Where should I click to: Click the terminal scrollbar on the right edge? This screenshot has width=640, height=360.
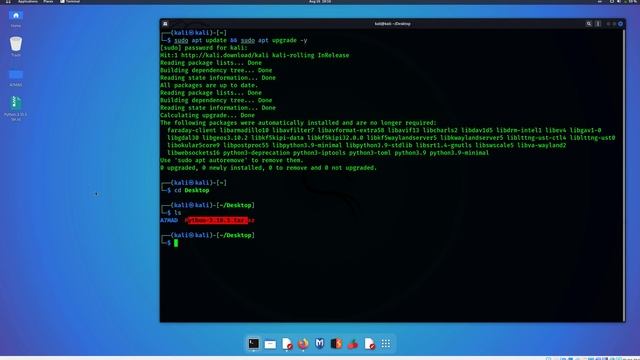624,175
